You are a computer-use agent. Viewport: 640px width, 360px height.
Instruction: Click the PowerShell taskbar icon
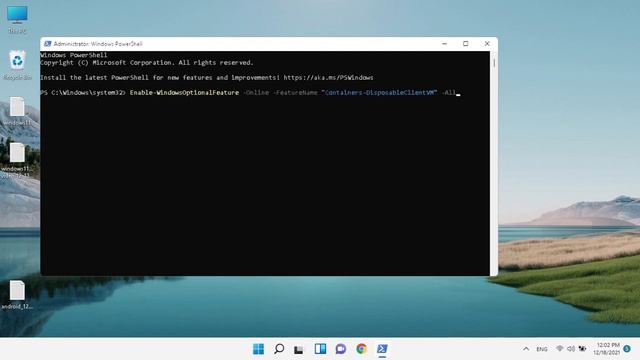382,349
